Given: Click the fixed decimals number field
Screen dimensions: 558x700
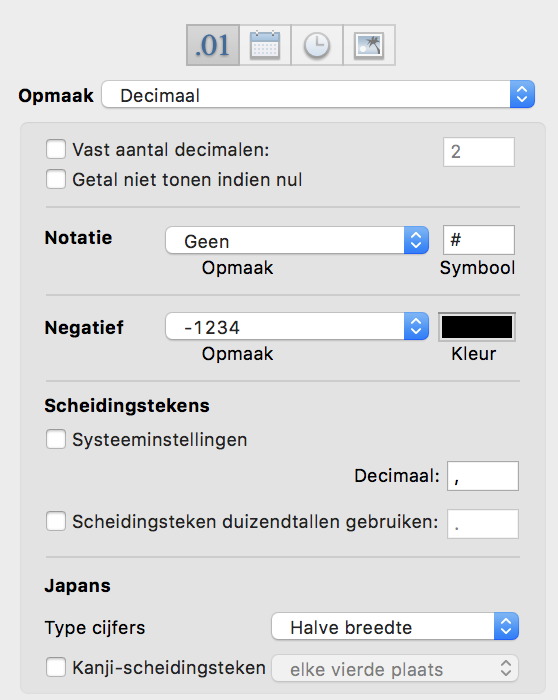Looking at the screenshot, I should click(479, 152).
